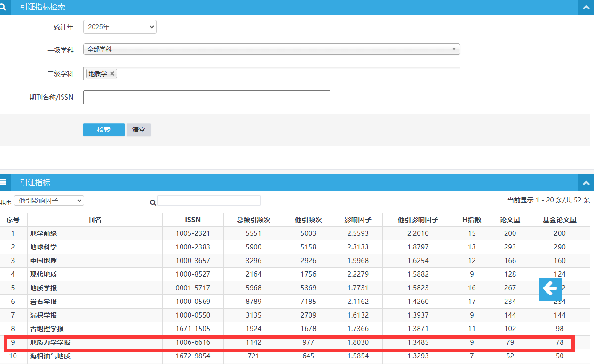Open the journal 地质力学学报
This screenshot has height=364, width=594.
[50, 342]
